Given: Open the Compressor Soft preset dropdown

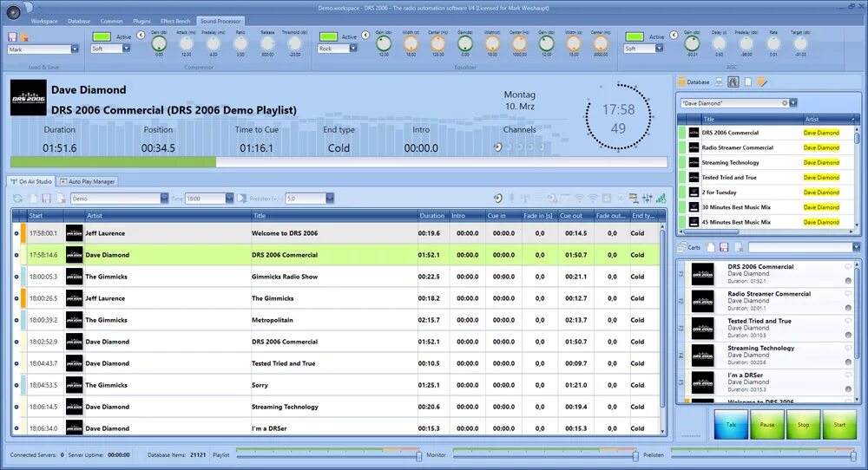Looking at the screenshot, I should (126, 49).
